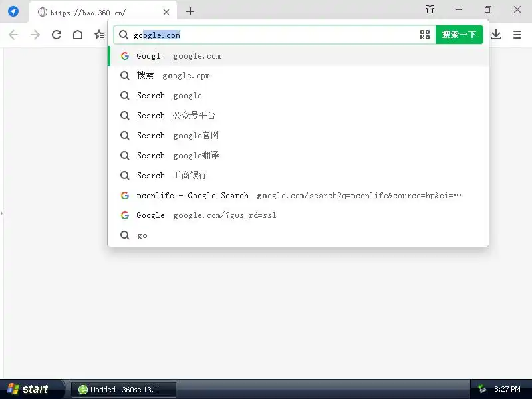This screenshot has height=399, width=532.
Task: Open the QR code icon in address bar
Action: click(425, 35)
